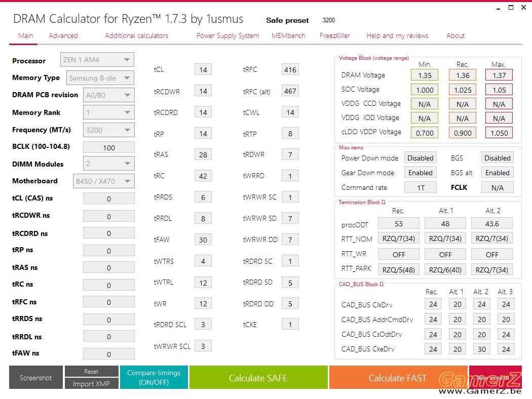Open the FreezKiller tab

tap(334, 35)
